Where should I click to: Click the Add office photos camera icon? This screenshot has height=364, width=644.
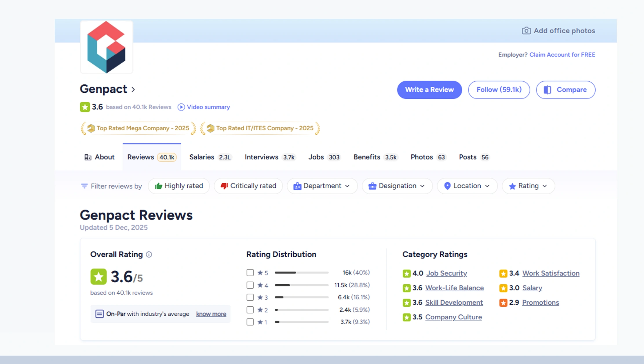tap(527, 30)
